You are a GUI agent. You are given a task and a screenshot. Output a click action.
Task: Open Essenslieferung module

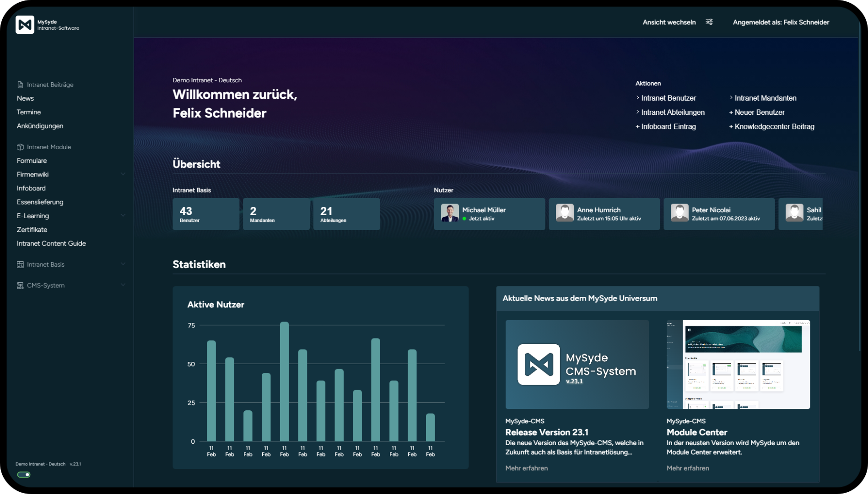40,202
